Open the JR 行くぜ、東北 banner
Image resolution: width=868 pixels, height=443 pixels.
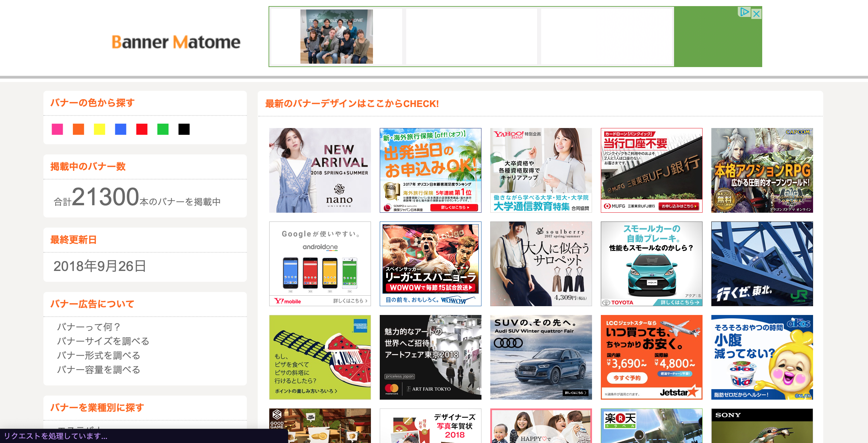pyautogui.click(x=762, y=264)
